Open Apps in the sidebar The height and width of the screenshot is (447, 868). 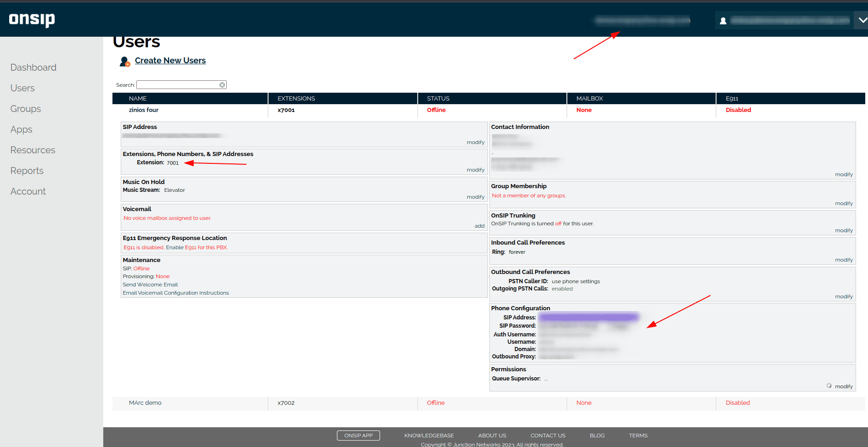[22, 129]
